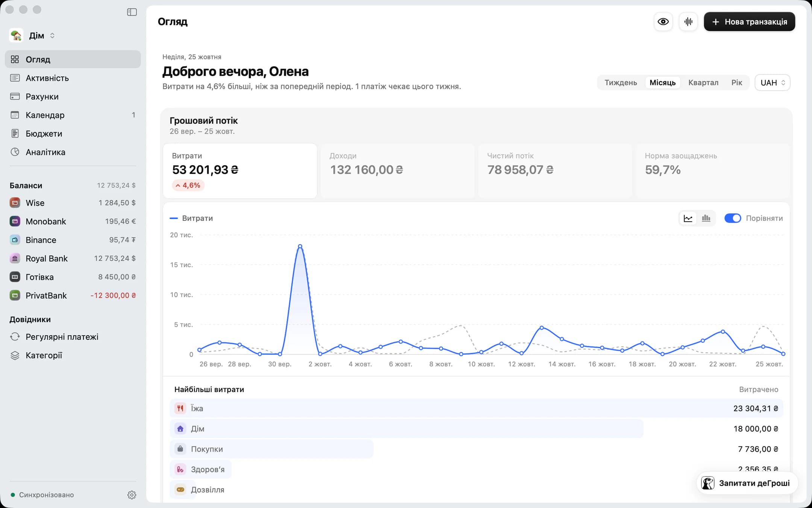Open Аналітика in sidebar
The height and width of the screenshot is (508, 812).
[73, 152]
